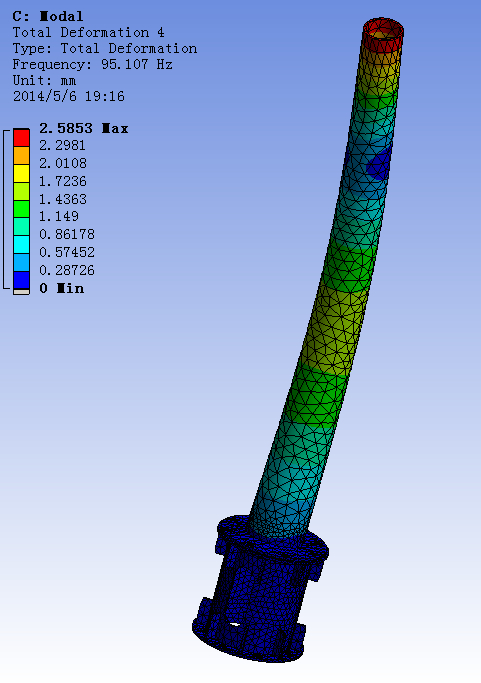The width and height of the screenshot is (481, 683).
Task: Select the 2.5853 Max legend label
Action: pos(84,128)
